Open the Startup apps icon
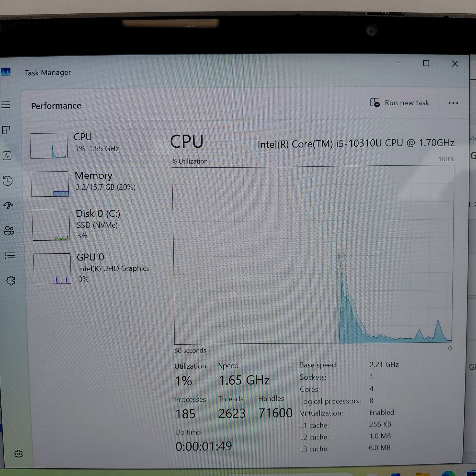Image resolution: width=476 pixels, height=476 pixels. point(8,205)
